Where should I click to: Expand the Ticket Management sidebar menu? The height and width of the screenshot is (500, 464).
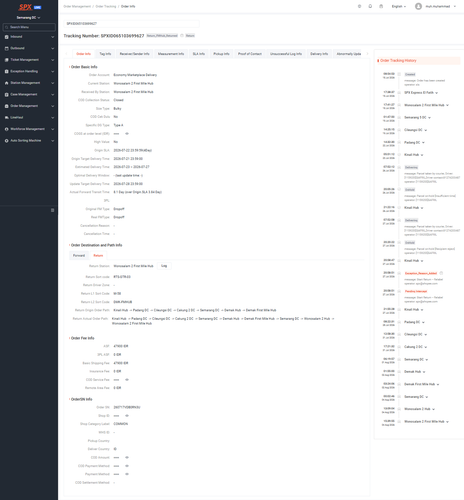[29, 60]
